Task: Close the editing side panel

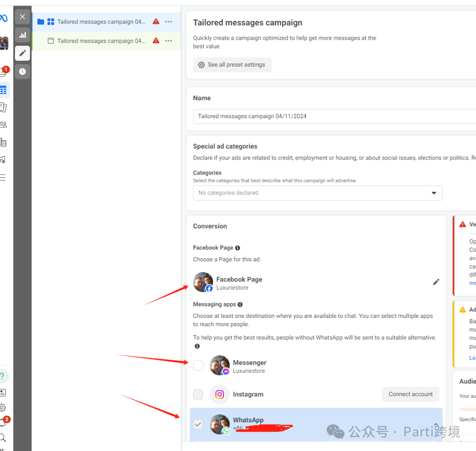Action: tap(22, 17)
